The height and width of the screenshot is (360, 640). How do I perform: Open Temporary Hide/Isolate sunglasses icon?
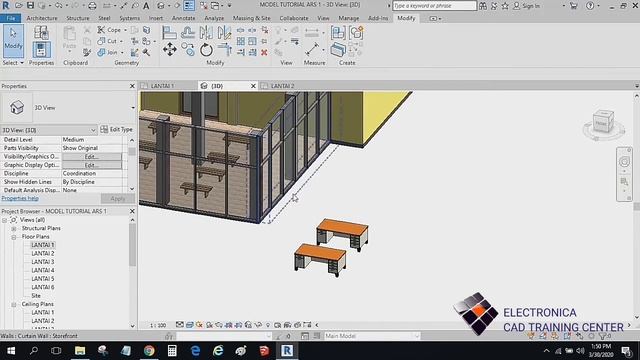point(258,325)
